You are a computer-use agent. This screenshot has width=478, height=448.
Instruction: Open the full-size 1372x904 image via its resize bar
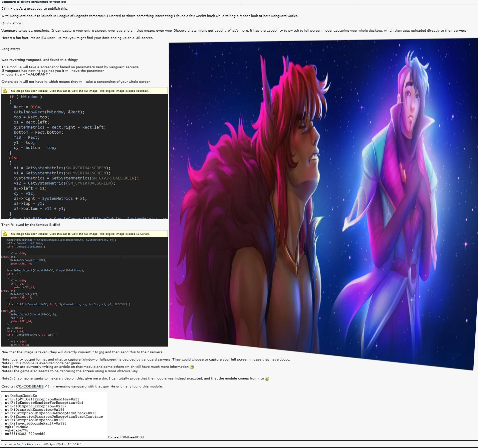[80, 234]
